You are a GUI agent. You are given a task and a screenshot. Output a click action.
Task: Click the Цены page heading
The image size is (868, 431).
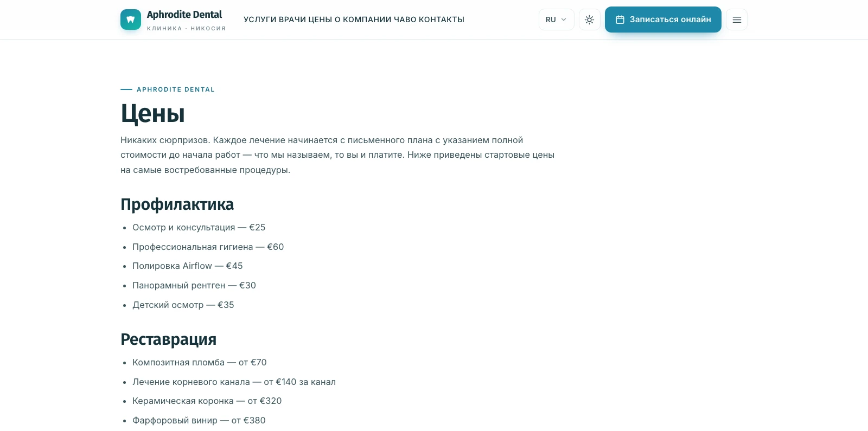pos(152,113)
